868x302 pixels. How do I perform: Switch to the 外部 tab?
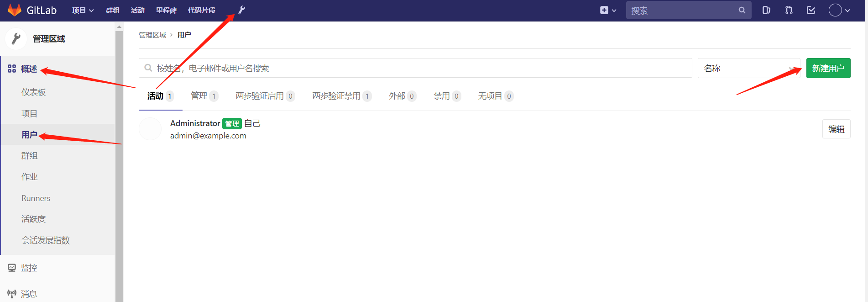[402, 96]
